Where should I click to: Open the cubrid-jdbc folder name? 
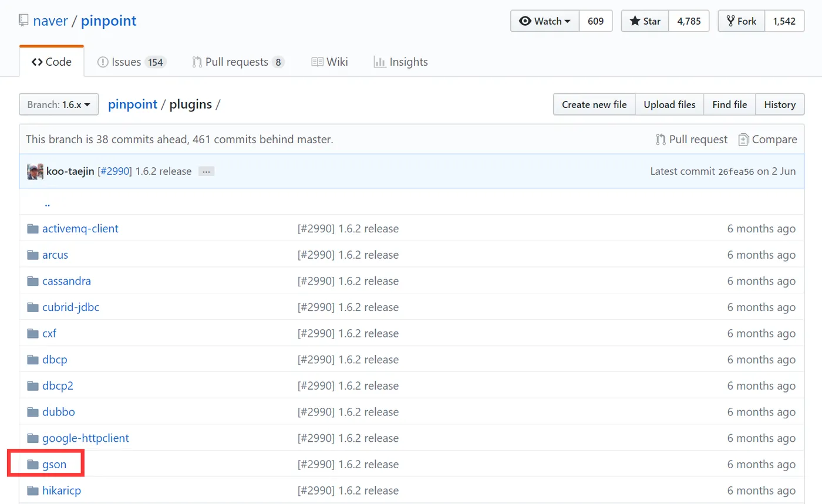[71, 307]
